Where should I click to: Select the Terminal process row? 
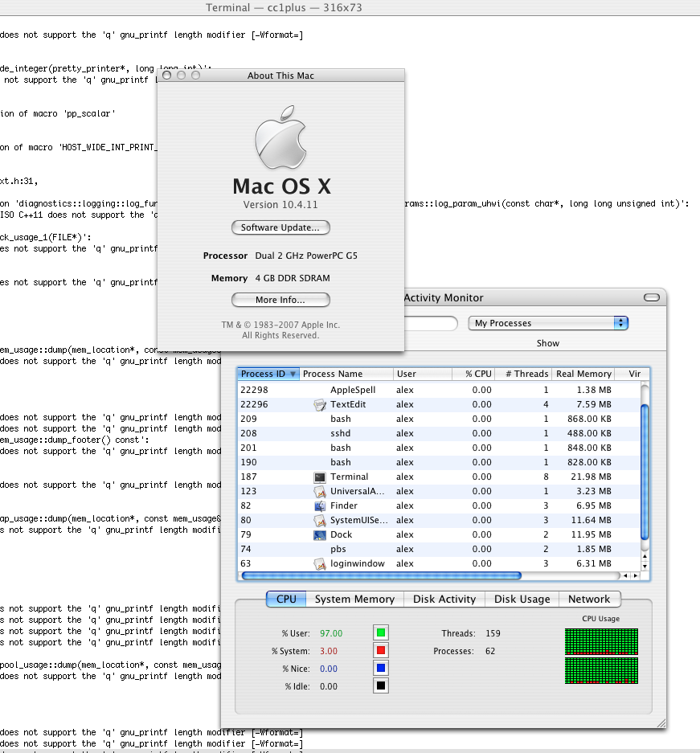coord(440,477)
